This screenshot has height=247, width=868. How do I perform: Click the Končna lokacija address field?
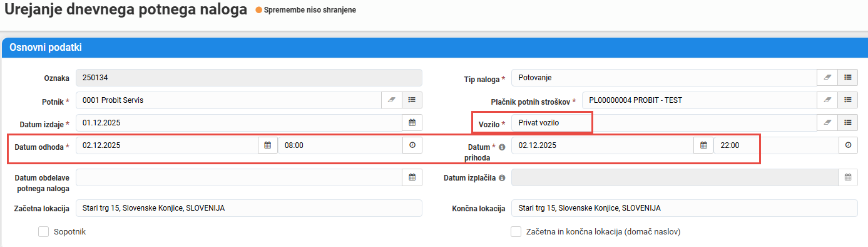click(x=685, y=208)
